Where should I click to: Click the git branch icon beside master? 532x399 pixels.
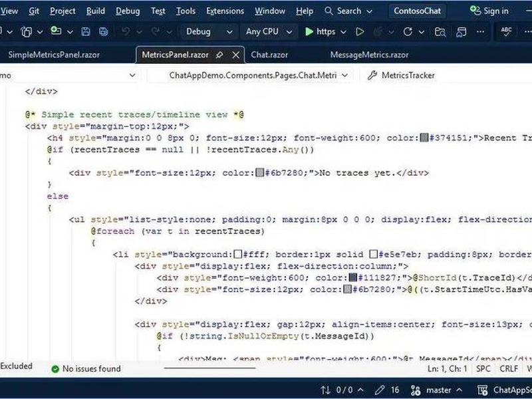pos(416,390)
